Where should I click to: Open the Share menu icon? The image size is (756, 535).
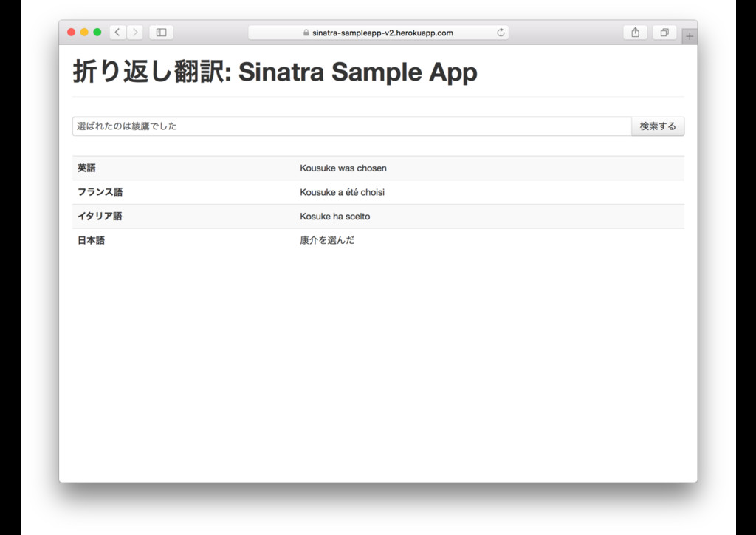coord(636,33)
